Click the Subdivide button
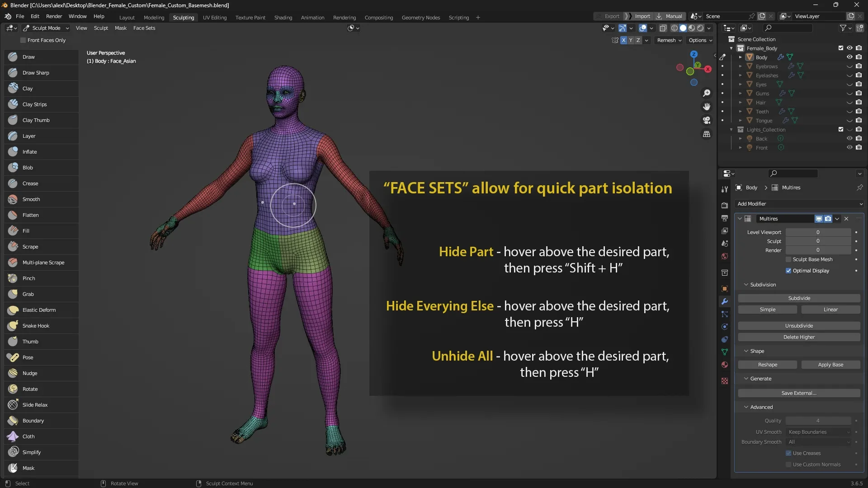The width and height of the screenshot is (868, 488). pyautogui.click(x=799, y=298)
